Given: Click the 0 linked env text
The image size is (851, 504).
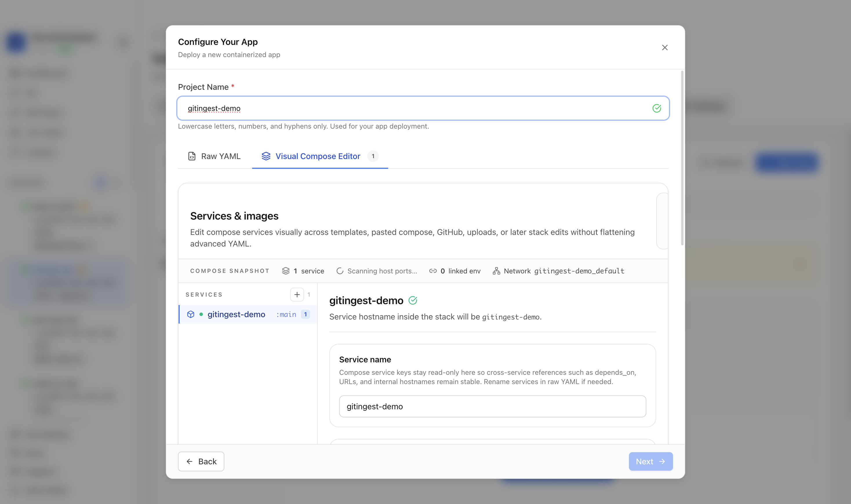Looking at the screenshot, I should pos(461,271).
